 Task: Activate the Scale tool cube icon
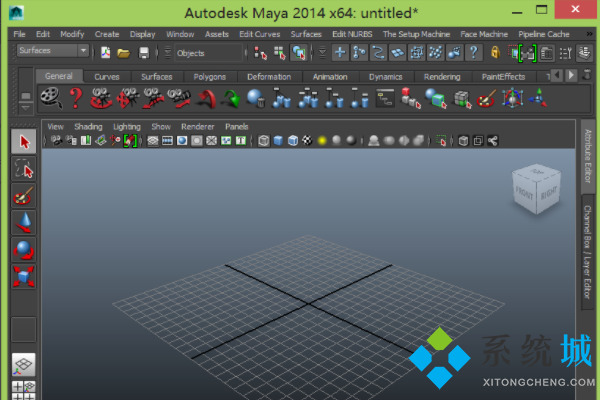24,276
